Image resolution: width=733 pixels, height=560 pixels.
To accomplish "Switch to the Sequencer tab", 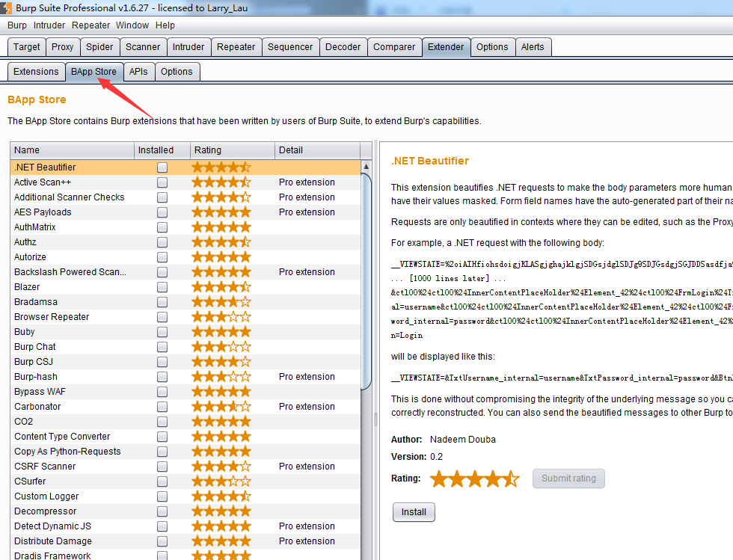I will [290, 47].
